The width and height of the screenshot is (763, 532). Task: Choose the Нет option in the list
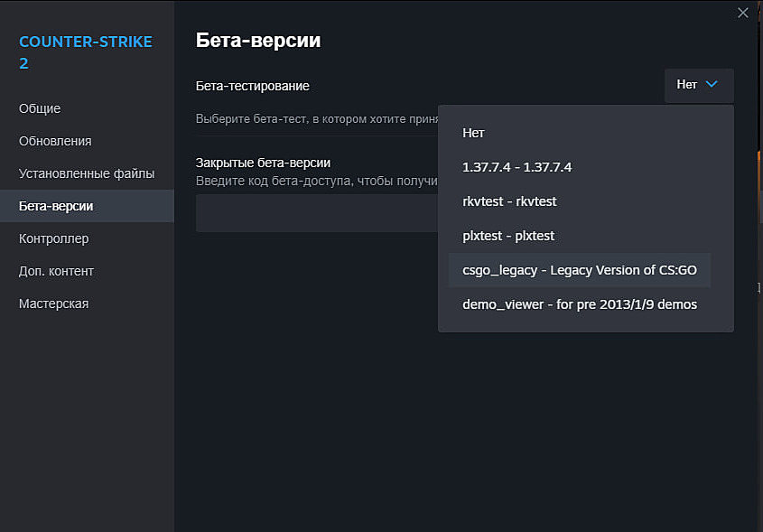(579, 133)
